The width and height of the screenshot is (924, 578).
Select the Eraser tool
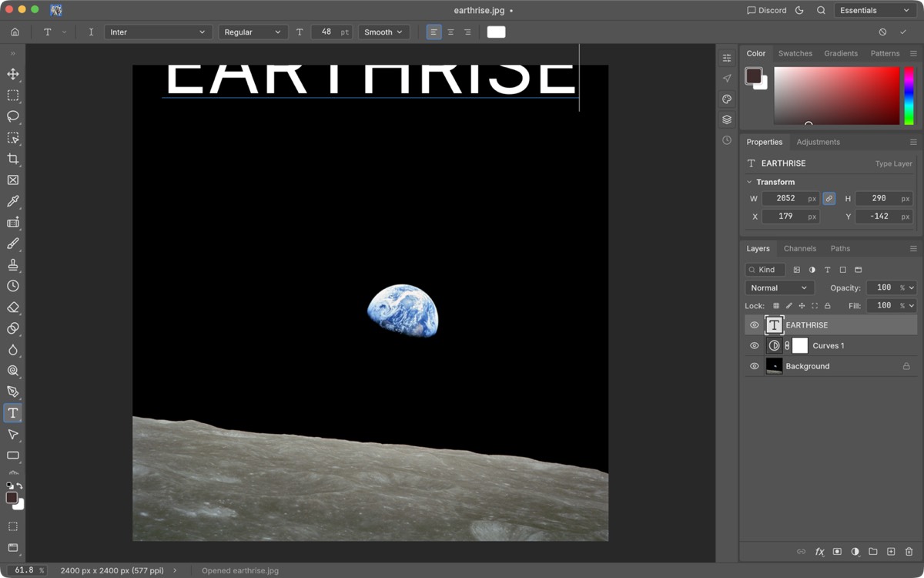[x=13, y=307]
